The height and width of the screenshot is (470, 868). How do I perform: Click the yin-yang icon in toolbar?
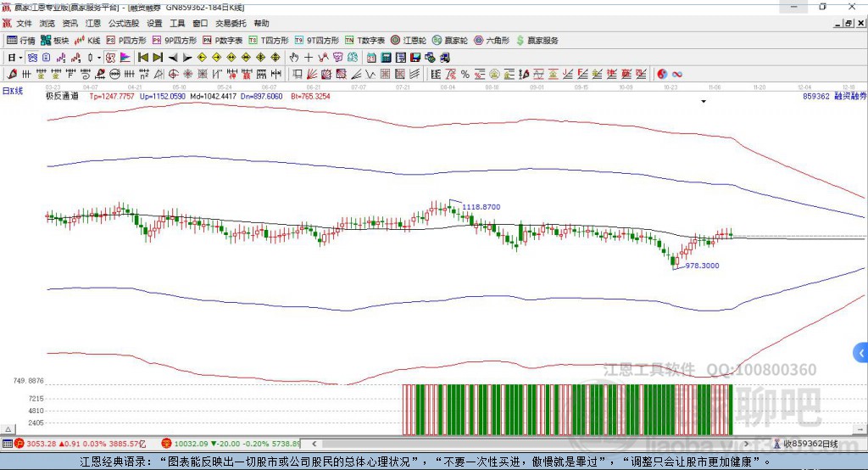point(662,75)
